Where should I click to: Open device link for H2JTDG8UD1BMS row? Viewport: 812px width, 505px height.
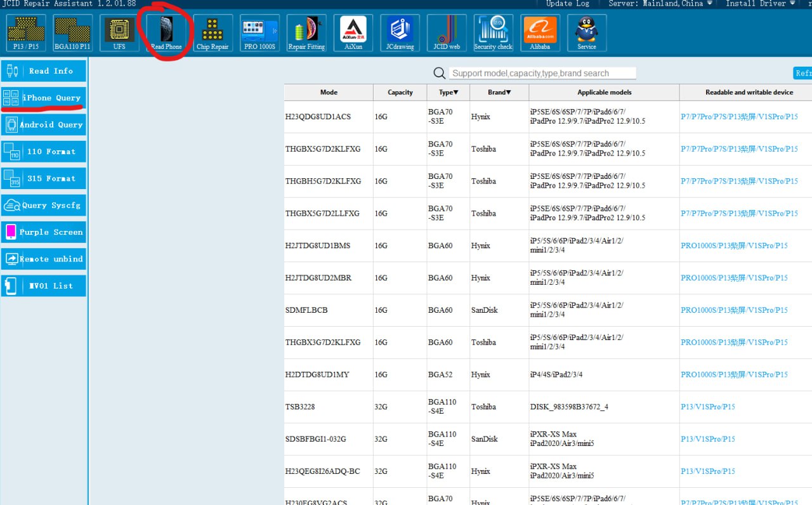(734, 246)
